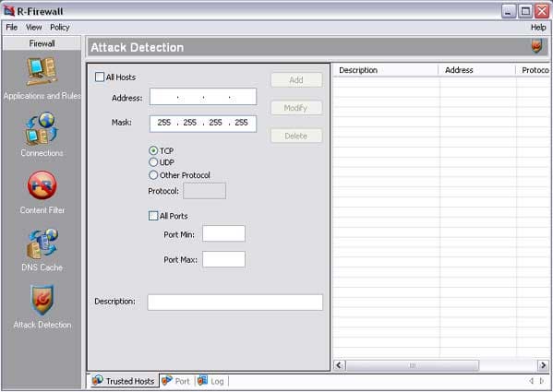The height and width of the screenshot is (392, 553).
Task: Click the Log tab icon
Action: point(202,380)
